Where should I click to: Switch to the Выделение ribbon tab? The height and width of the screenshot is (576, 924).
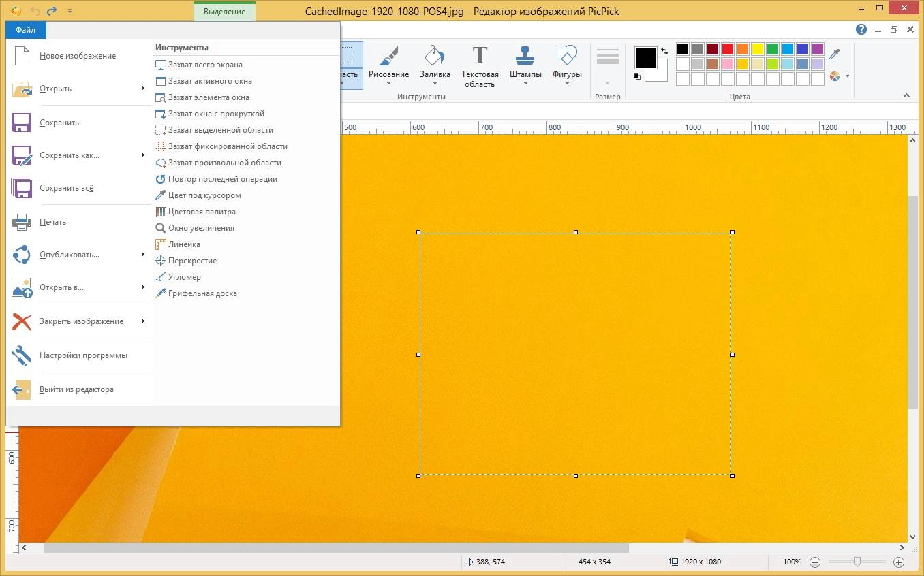pos(224,12)
